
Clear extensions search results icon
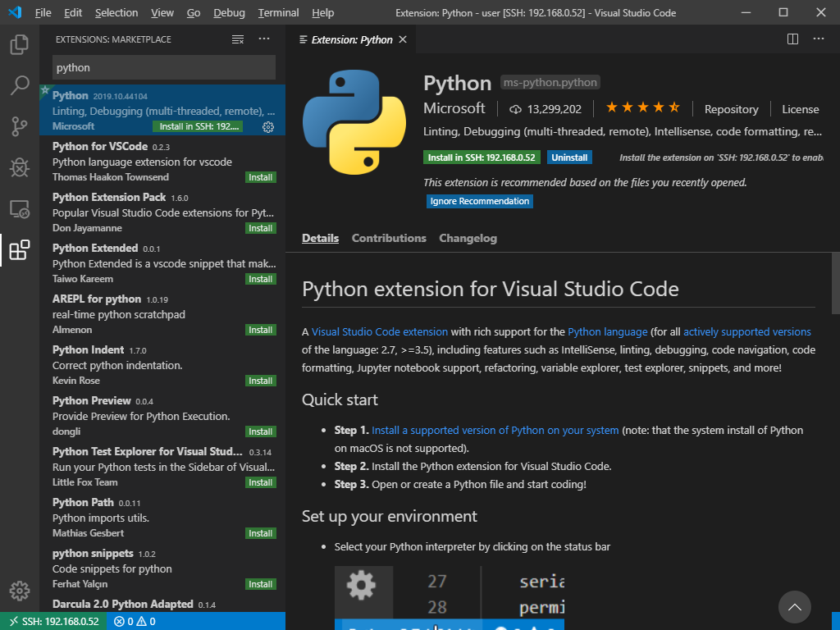tap(238, 39)
